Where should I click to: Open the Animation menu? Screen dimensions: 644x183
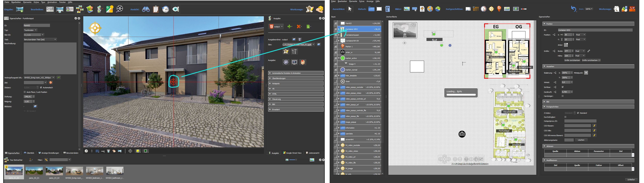52,2
